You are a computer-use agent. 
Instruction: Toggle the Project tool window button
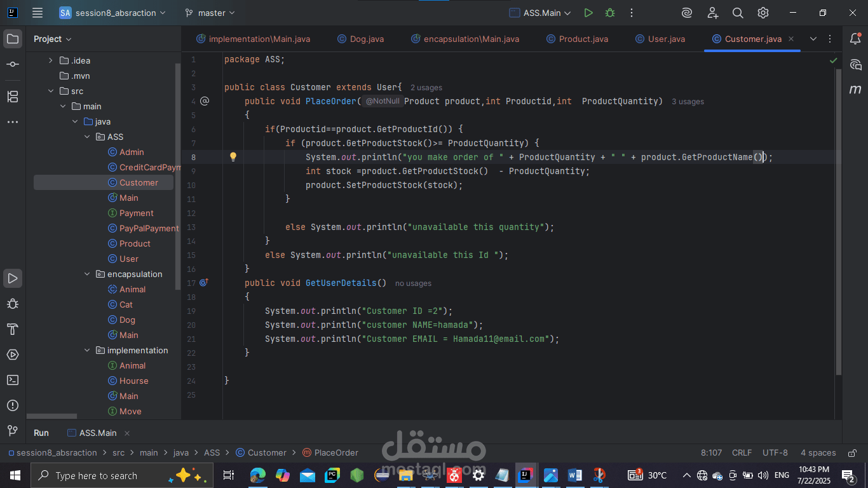13,39
